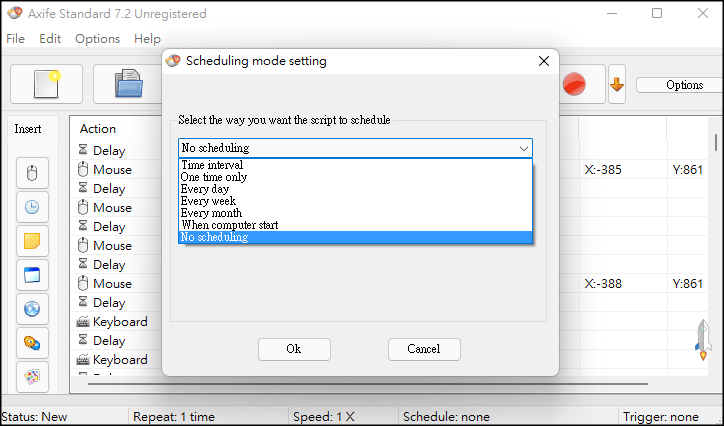Screen dimensions: 724x426
Task: Insert a mouse action from sidebar
Action: pos(32,173)
